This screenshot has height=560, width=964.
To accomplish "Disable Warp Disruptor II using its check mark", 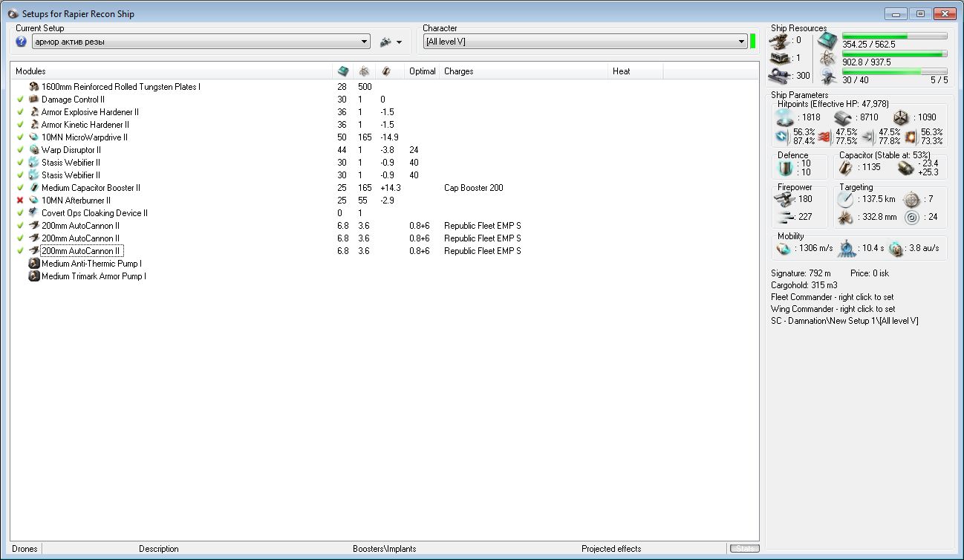I will (20, 150).
